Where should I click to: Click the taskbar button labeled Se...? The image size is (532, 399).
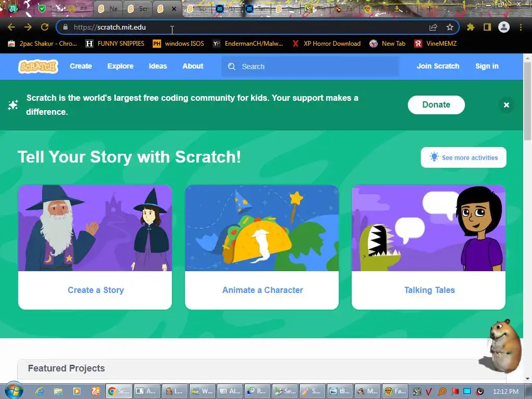pos(285,391)
